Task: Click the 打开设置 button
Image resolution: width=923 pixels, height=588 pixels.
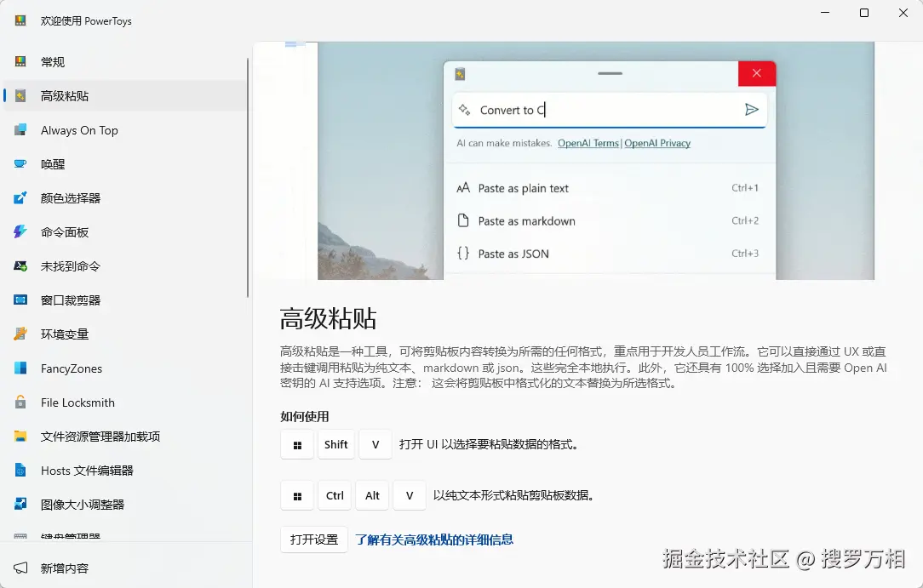Action: tap(313, 539)
